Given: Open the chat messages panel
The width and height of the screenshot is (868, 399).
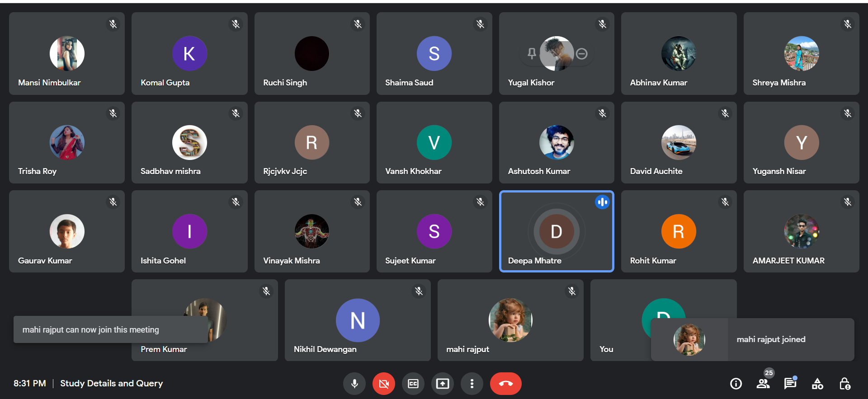Looking at the screenshot, I should (790, 384).
